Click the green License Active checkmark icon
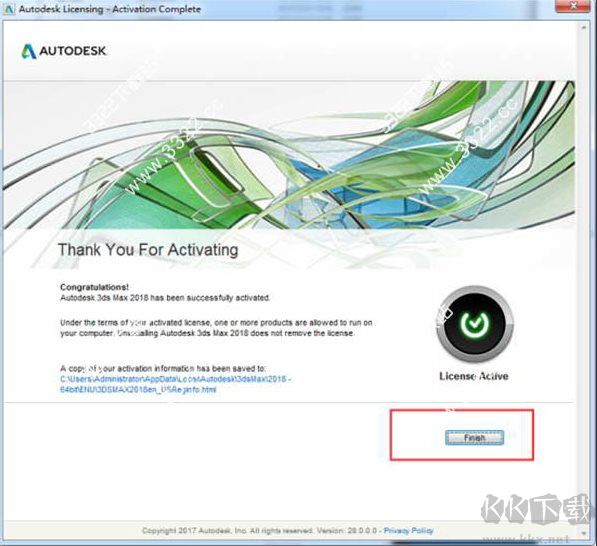597x546 pixels. coord(474,324)
